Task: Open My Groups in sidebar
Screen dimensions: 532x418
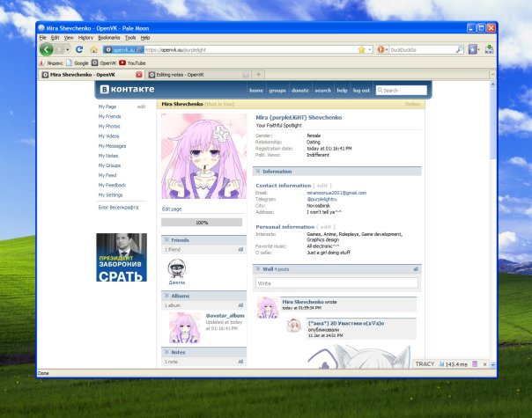Action: tap(109, 165)
